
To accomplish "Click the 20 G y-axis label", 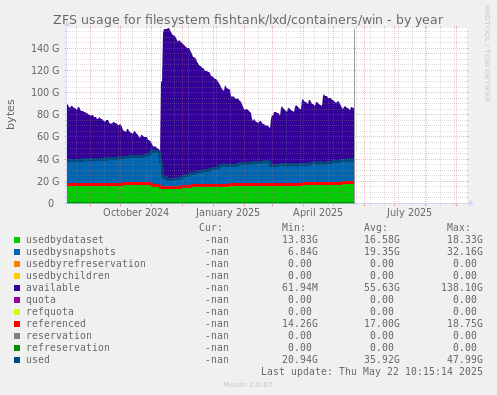I will pyautogui.click(x=48, y=181).
